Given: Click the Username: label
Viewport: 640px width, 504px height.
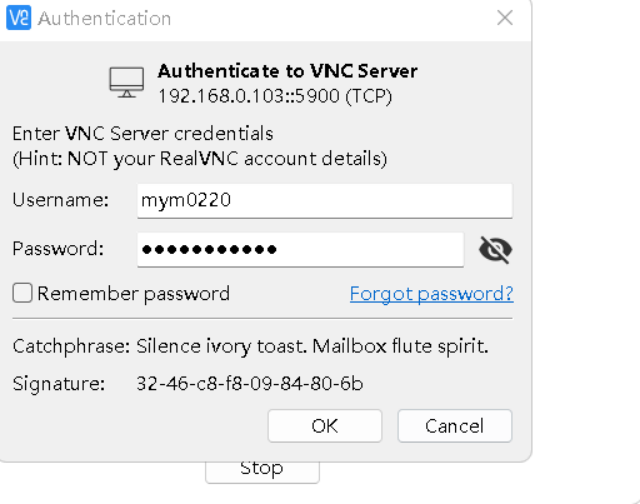Looking at the screenshot, I should 61,200.
